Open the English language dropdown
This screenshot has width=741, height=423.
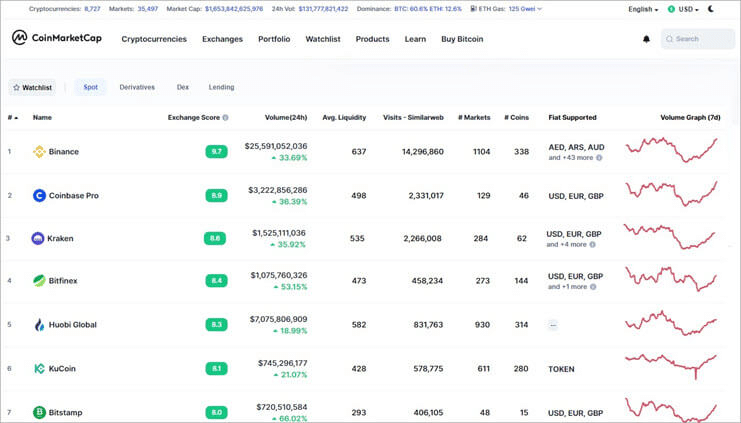click(x=643, y=9)
